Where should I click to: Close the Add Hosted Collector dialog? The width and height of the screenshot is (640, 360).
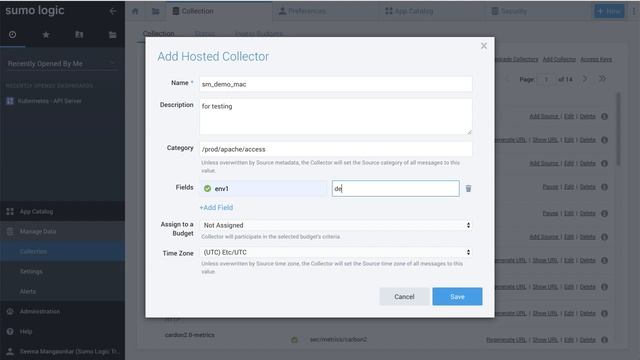pyautogui.click(x=484, y=46)
